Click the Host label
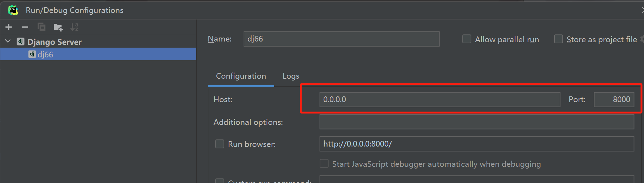This screenshot has height=183, width=644. [x=223, y=100]
